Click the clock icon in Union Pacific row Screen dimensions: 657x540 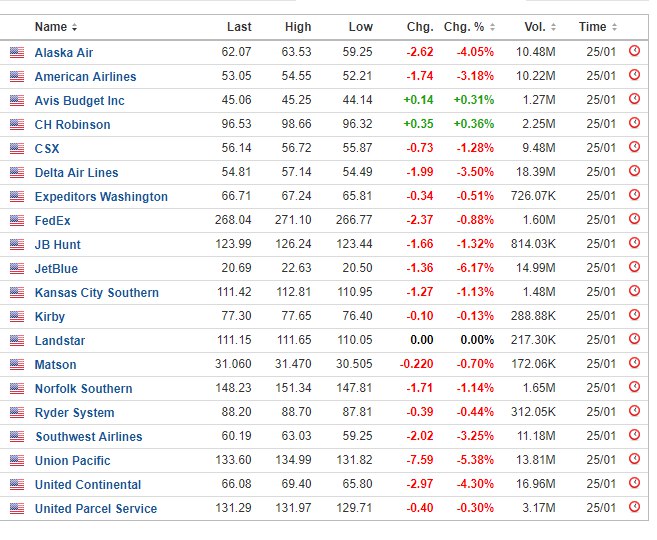click(634, 459)
